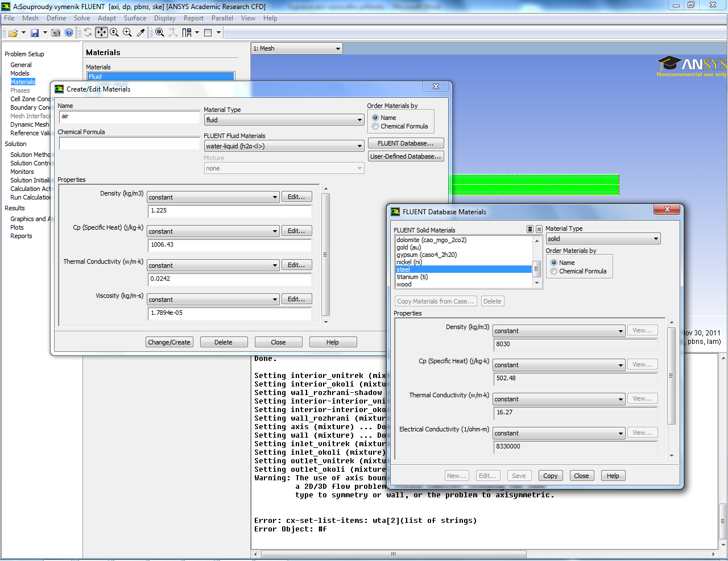Click the material Name field containing air

tap(130, 117)
